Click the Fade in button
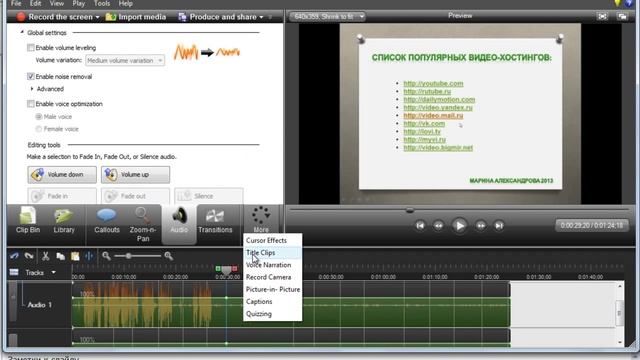Viewport: 640px width, 360px height. [62, 196]
